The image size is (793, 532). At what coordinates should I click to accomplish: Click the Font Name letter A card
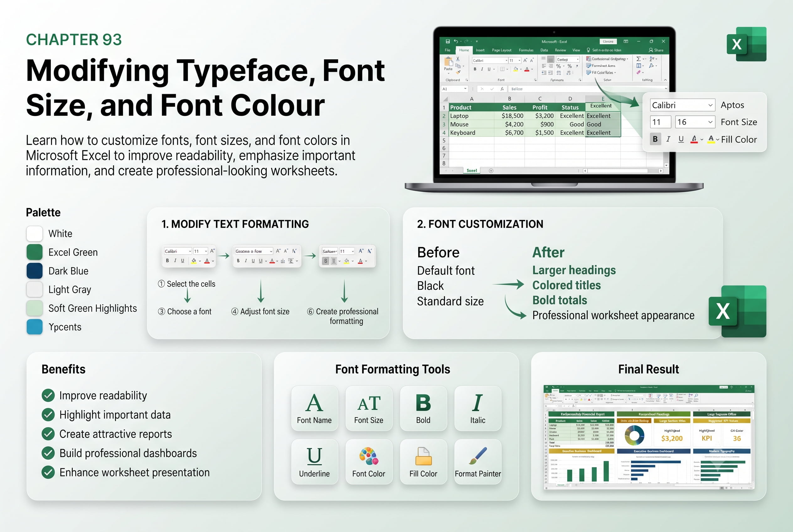[x=315, y=408]
